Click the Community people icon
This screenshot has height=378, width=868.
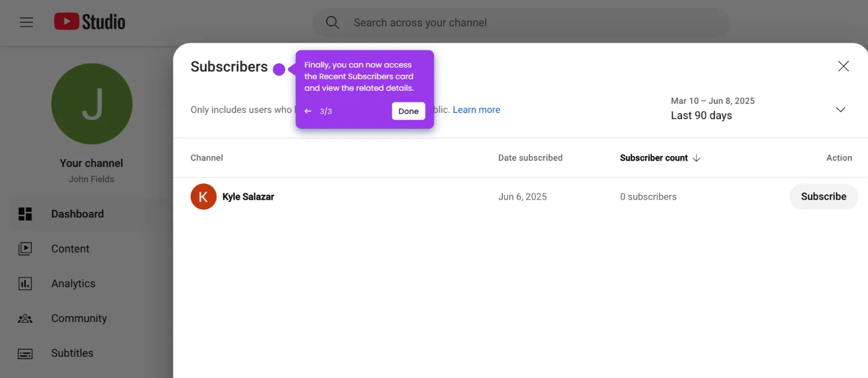pos(25,319)
